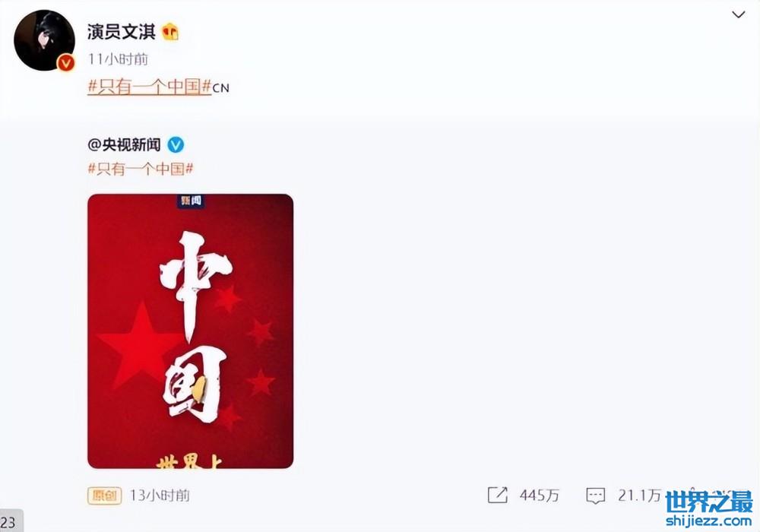760x532 pixels.
Task: Expand the post options chevron at top right
Action: [738, 14]
